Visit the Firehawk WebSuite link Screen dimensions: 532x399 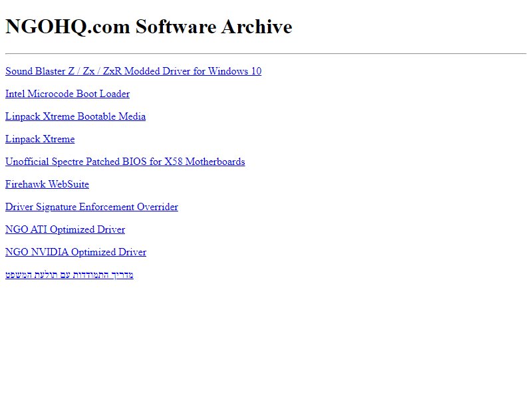pos(47,184)
